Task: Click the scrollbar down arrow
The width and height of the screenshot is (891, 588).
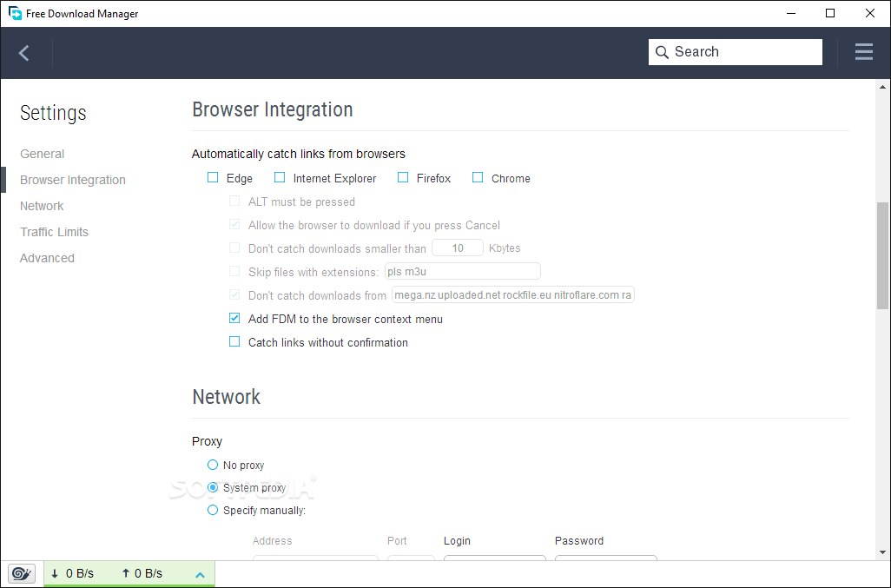Action: 882,552
